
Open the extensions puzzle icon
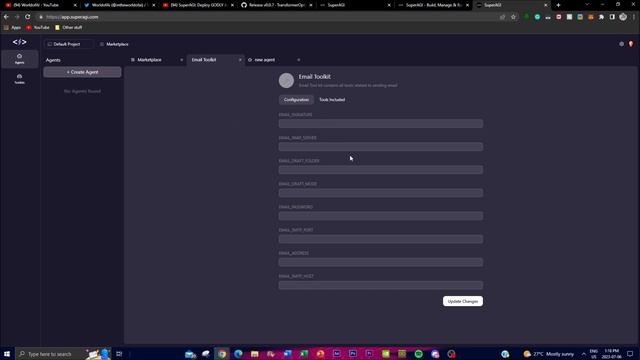tap(601, 17)
